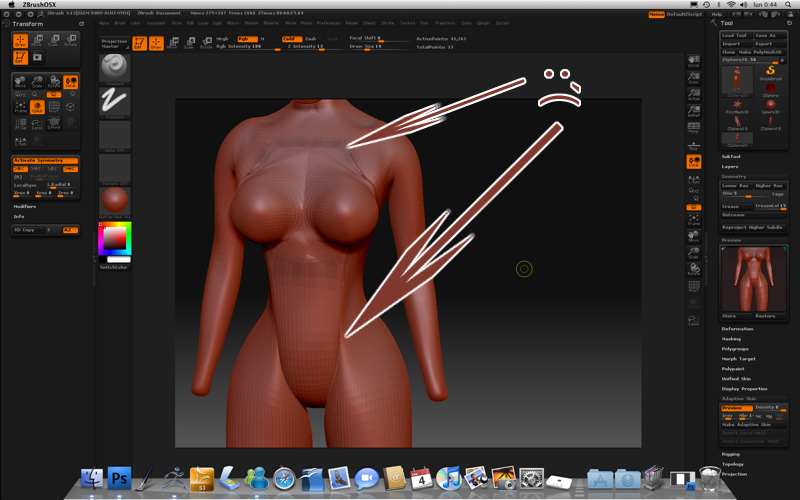Expand the Polygroups section
The width and height of the screenshot is (800, 500).
pos(735,349)
